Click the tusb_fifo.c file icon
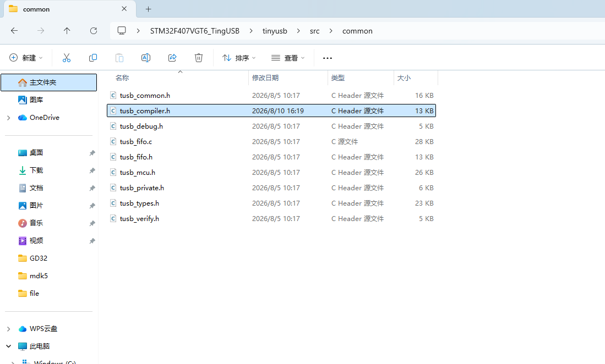Image resolution: width=605 pixels, height=364 pixels. tap(113, 141)
